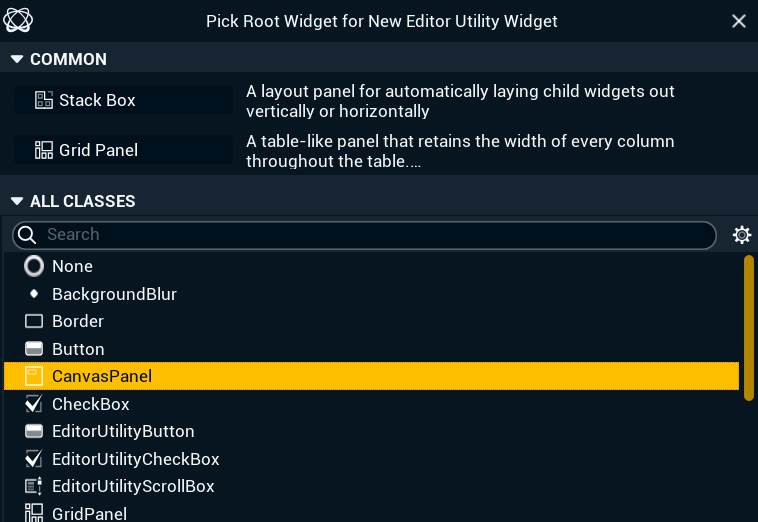The width and height of the screenshot is (758, 522).
Task: Select the None radio option
Action: (34, 266)
